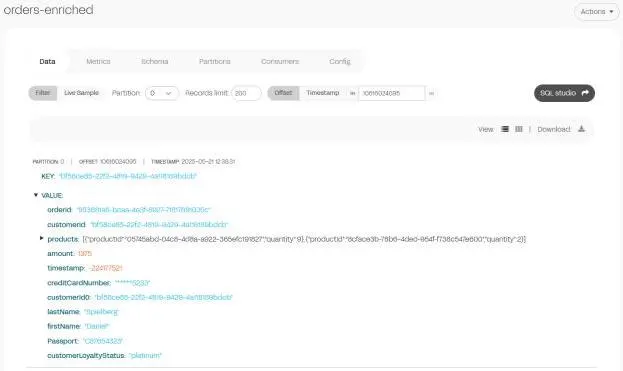Switch to Live Sample mode
This screenshot has height=371, width=623.
click(x=81, y=93)
